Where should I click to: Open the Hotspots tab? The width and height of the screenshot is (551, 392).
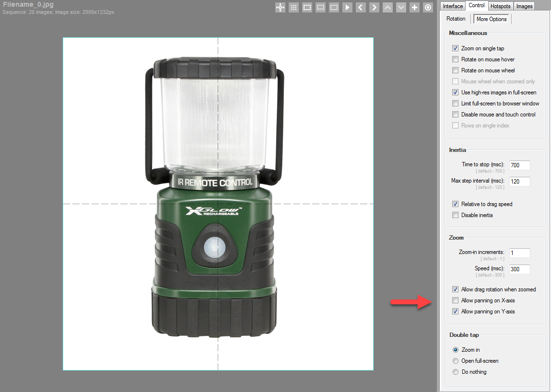pos(500,6)
